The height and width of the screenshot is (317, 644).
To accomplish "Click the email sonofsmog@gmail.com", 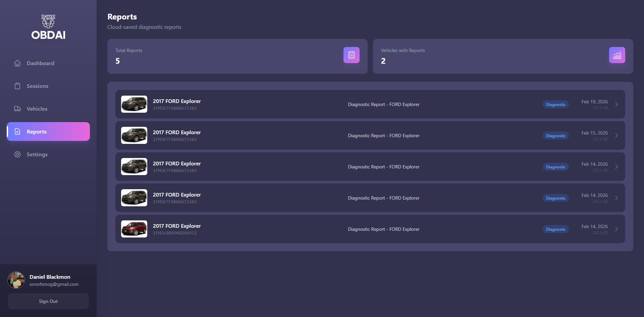I will tap(54, 284).
